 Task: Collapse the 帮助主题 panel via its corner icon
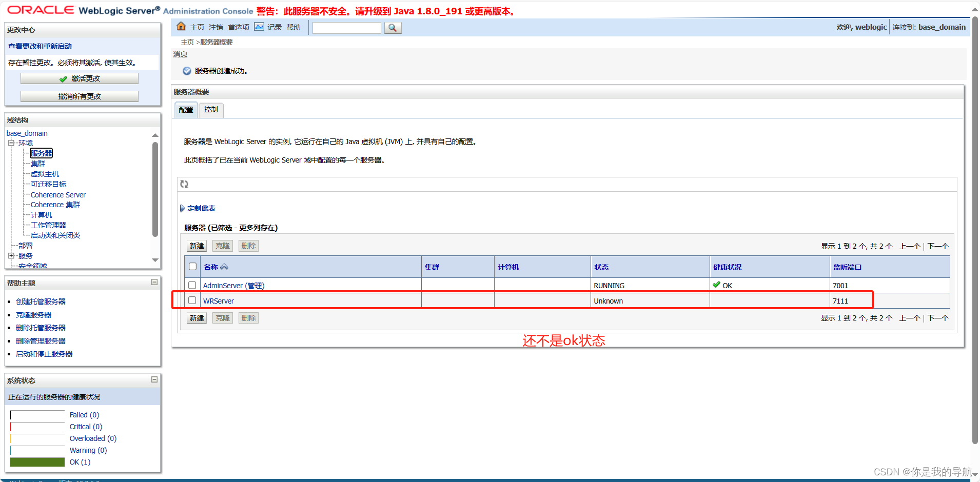click(153, 282)
